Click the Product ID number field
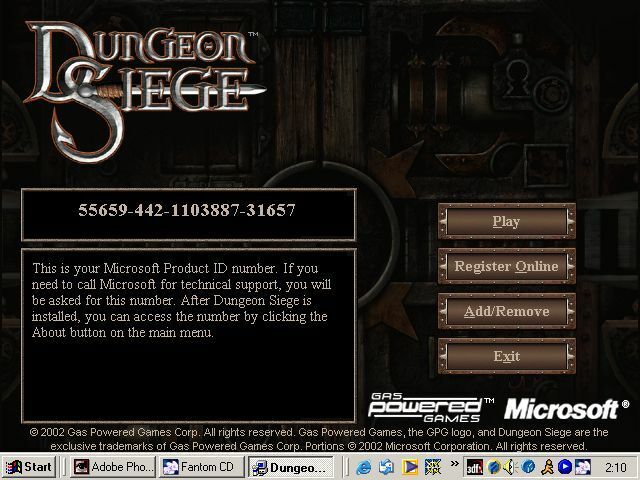Image resolution: width=640 pixels, height=480 pixels. coord(188,212)
